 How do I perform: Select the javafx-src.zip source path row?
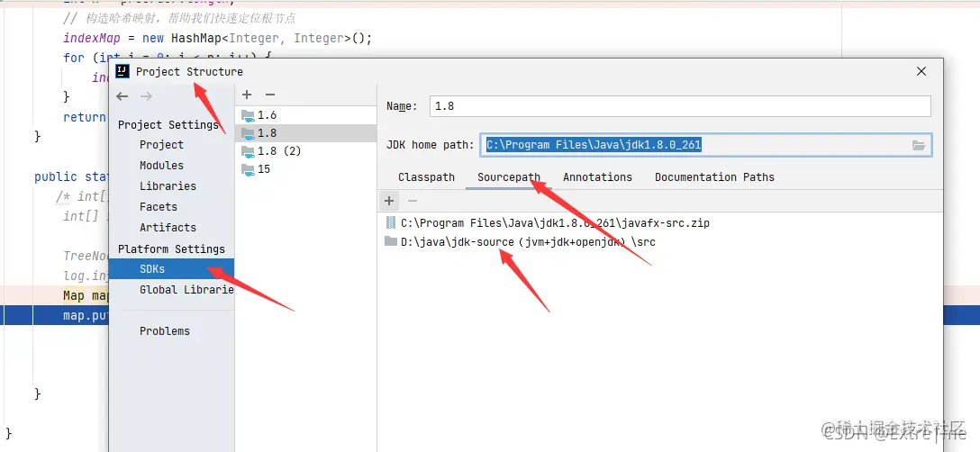pos(660,222)
